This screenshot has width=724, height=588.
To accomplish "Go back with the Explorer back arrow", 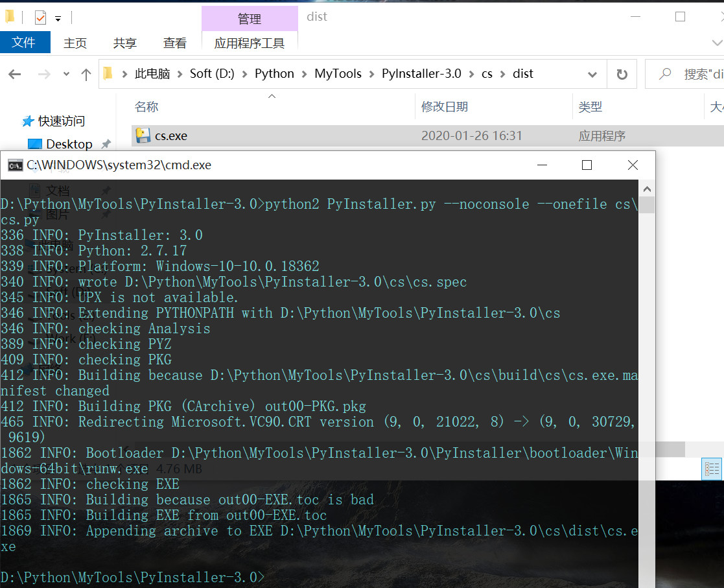I will click(15, 74).
